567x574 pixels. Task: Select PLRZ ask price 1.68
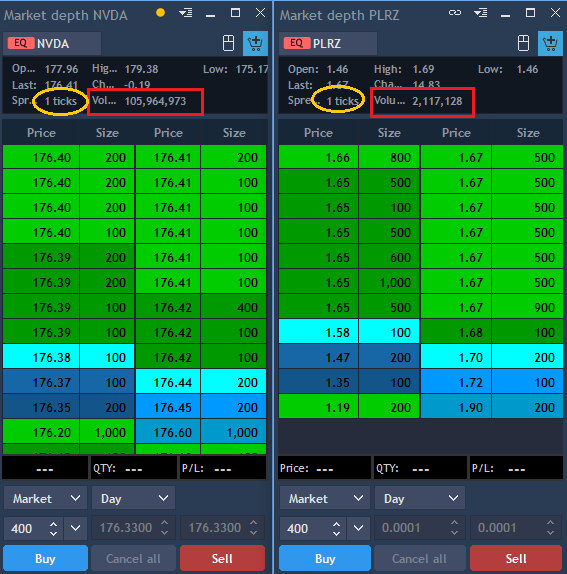[x=456, y=332]
